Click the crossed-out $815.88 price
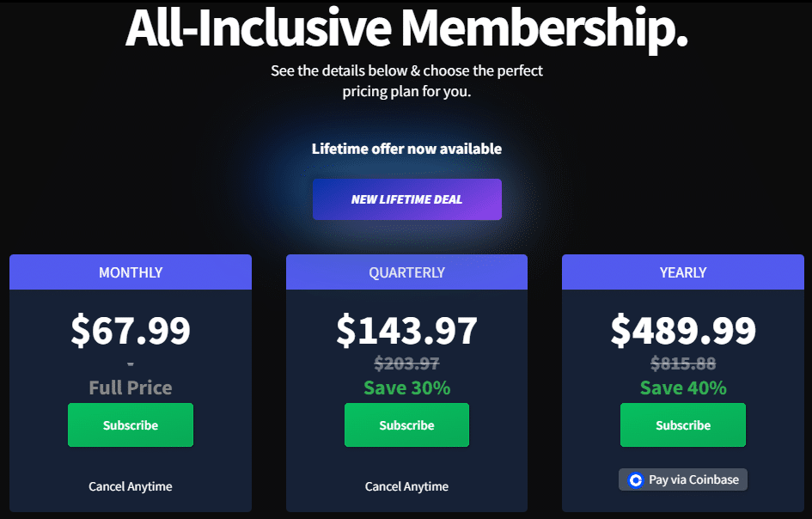Viewport: 812px width, 519px height. coord(683,363)
